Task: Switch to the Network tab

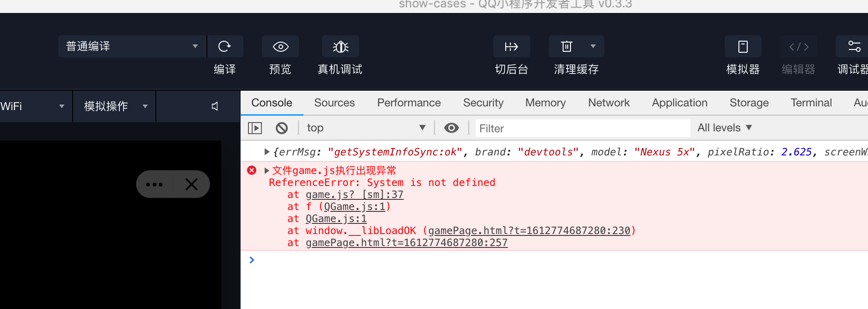Action: pyautogui.click(x=609, y=103)
